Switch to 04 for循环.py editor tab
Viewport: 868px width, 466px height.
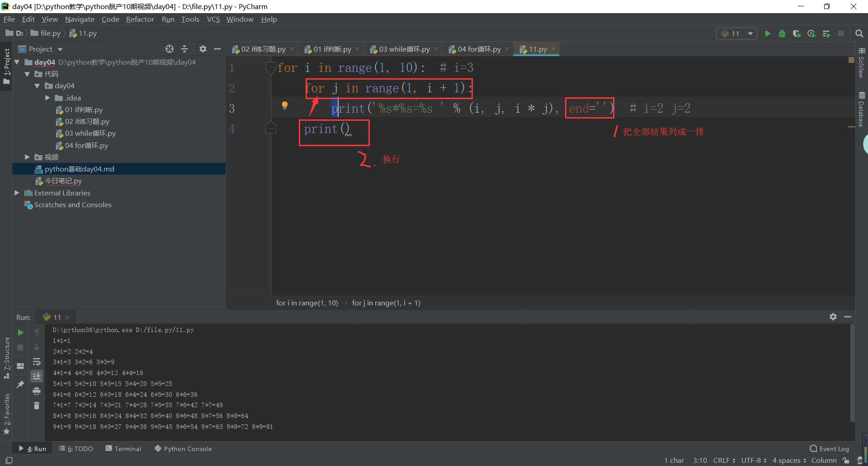(x=479, y=49)
